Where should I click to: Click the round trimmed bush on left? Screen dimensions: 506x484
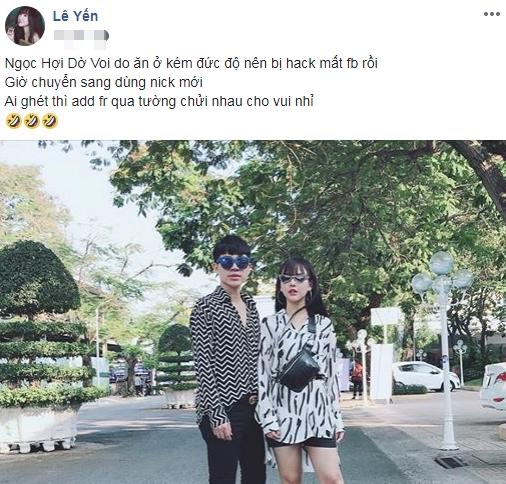(x=37, y=278)
